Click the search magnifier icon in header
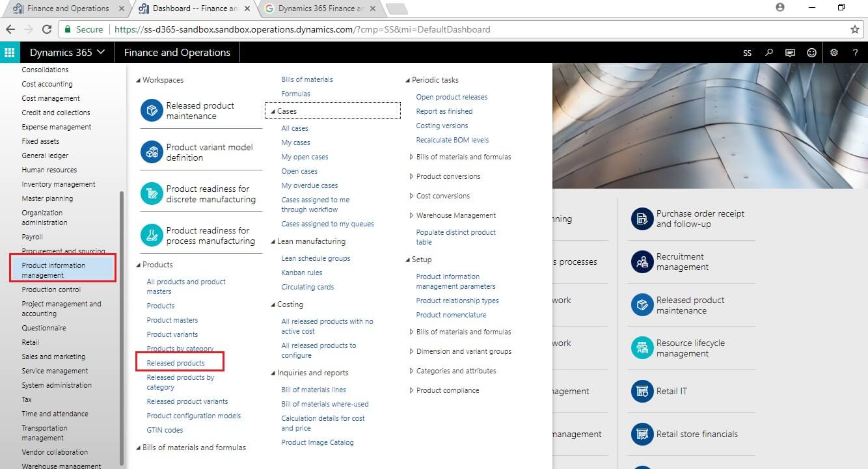Image resolution: width=868 pixels, height=469 pixels. click(769, 53)
